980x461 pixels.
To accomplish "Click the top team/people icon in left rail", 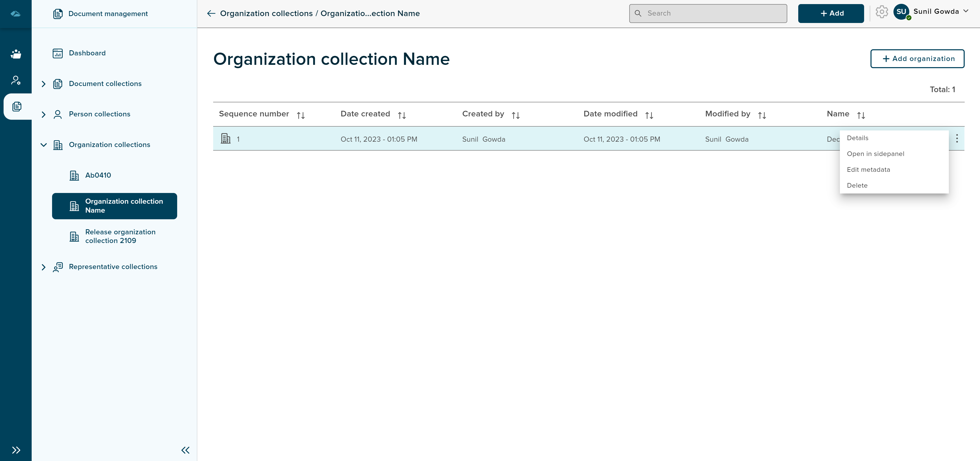I will point(16,54).
